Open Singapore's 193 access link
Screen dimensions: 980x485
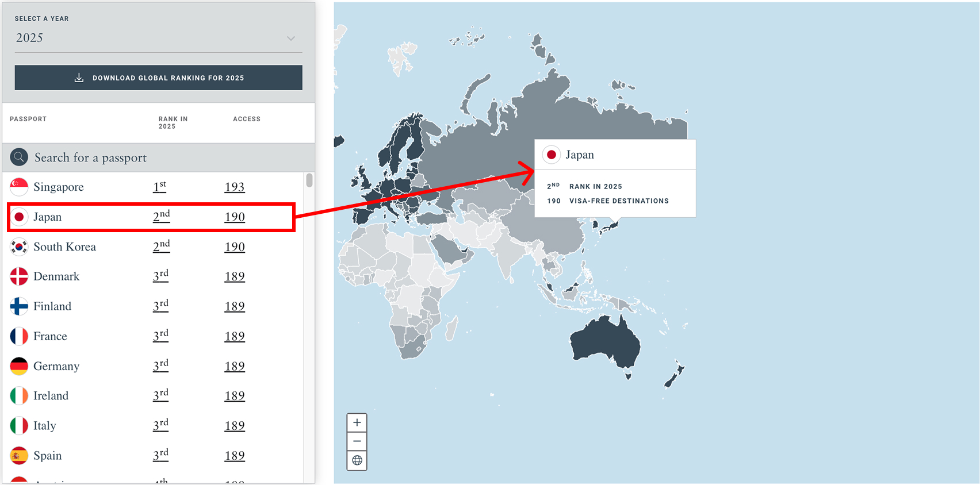[235, 187]
